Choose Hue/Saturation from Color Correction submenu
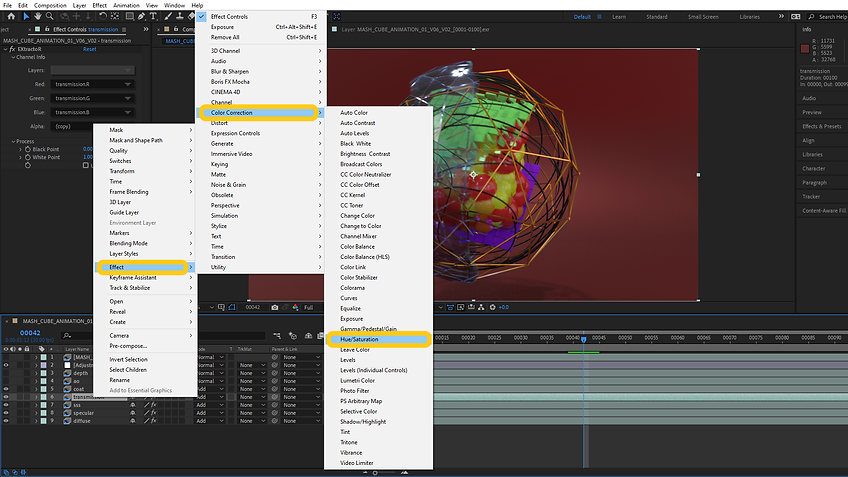Viewport: 848px width, 477px height. coord(379,340)
